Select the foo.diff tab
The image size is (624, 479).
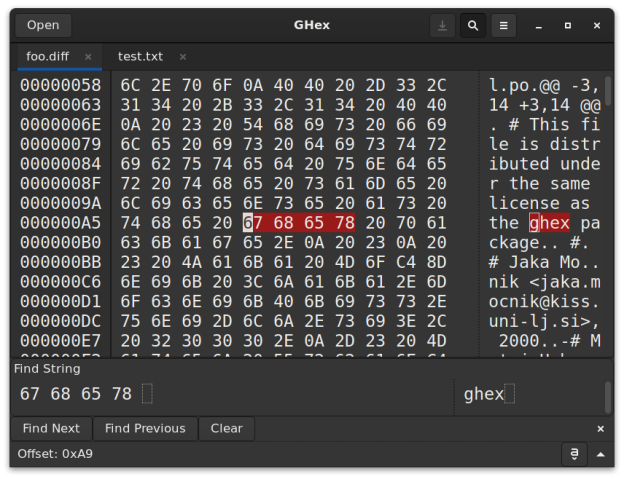coord(48,57)
